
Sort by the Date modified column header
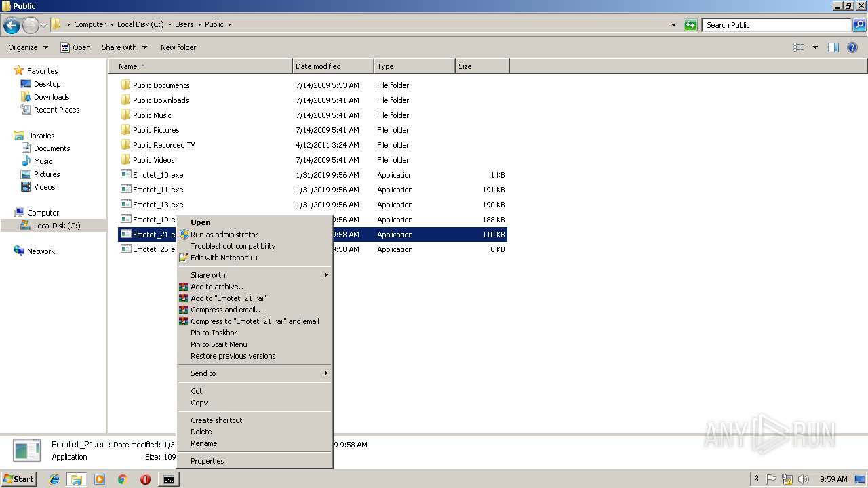(x=333, y=66)
